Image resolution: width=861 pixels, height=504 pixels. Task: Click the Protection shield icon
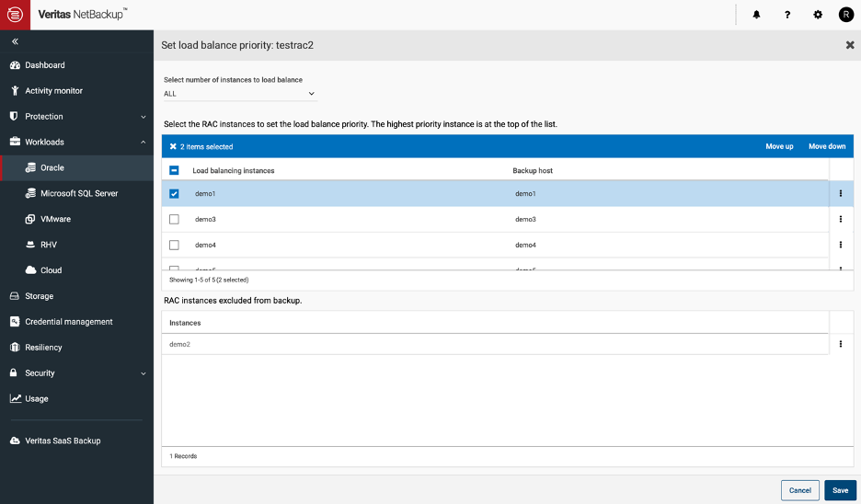pyautogui.click(x=15, y=117)
